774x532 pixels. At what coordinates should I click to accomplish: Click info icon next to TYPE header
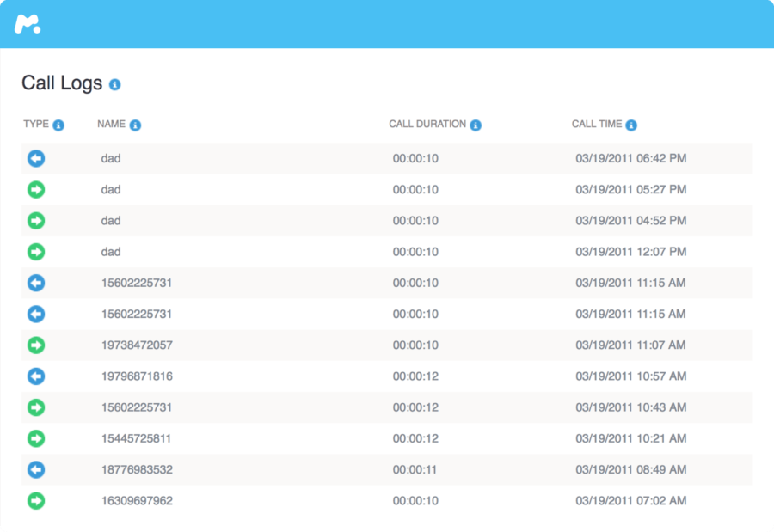pos(58,125)
